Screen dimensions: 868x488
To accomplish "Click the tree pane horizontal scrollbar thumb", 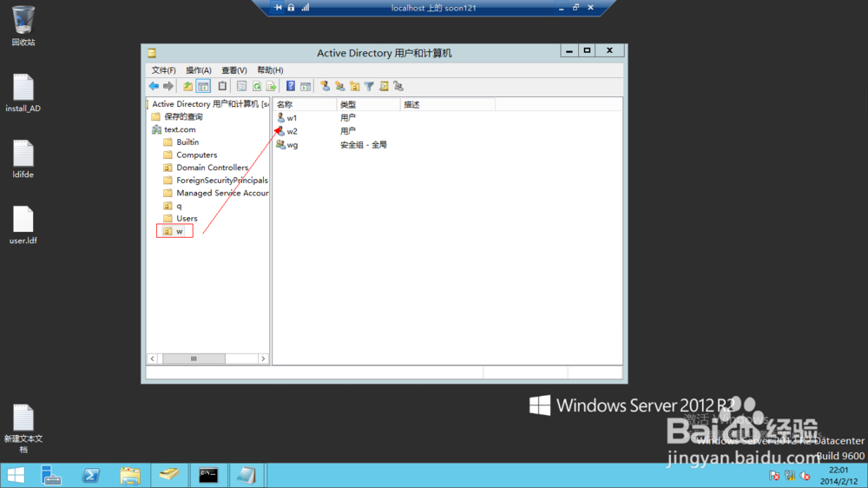I will coord(194,359).
